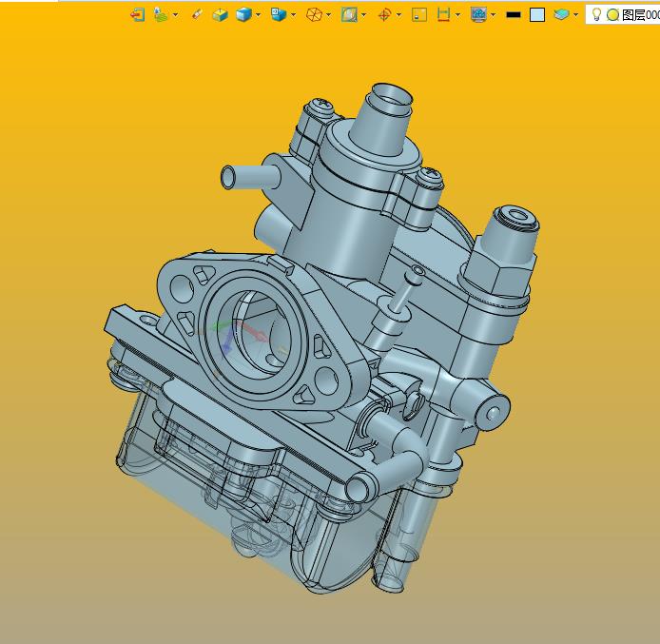The width and height of the screenshot is (660, 644).
Task: Click the red wireframe polyhedron icon
Action: [314, 15]
